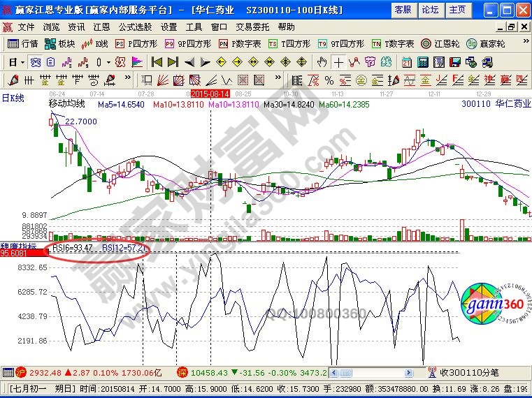The height and width of the screenshot is (398, 532).
Task: Open the candlestick style dropdown arrow
Action: tap(108, 62)
